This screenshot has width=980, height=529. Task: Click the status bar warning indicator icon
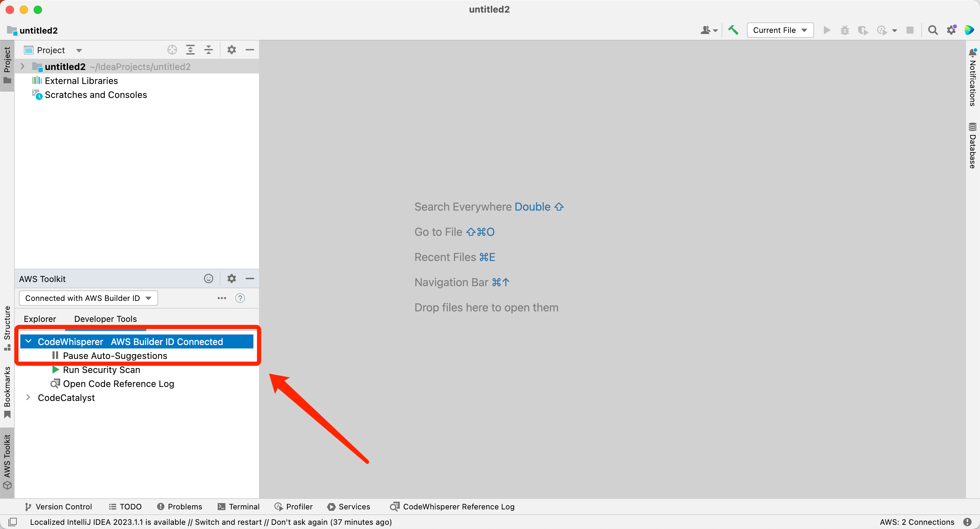coord(967,522)
